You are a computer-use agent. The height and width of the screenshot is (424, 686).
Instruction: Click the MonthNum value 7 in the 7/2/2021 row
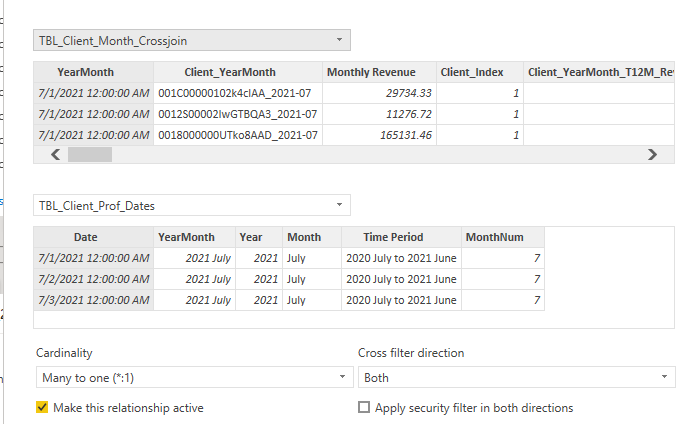(503, 279)
